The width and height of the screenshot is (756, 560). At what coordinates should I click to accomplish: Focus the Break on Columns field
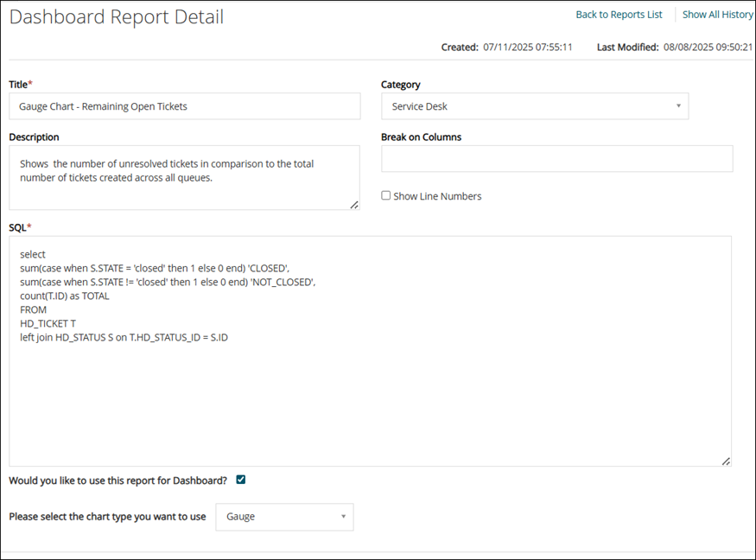[x=556, y=159]
